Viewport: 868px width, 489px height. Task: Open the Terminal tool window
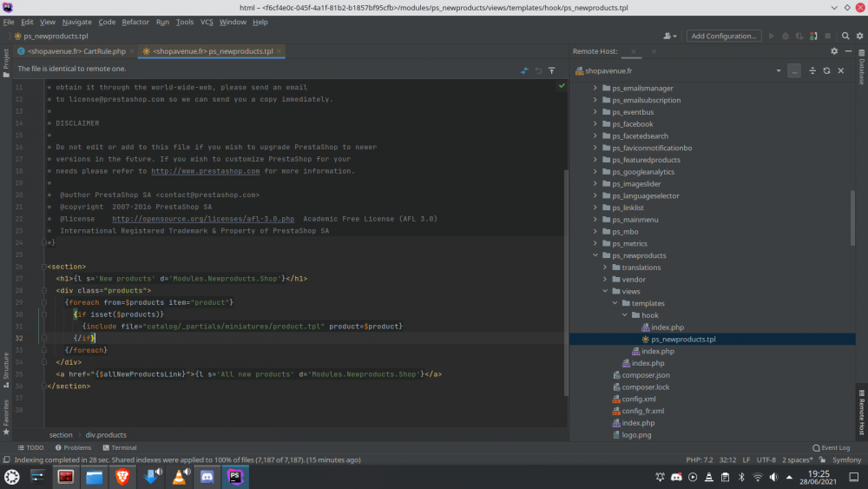click(119, 447)
